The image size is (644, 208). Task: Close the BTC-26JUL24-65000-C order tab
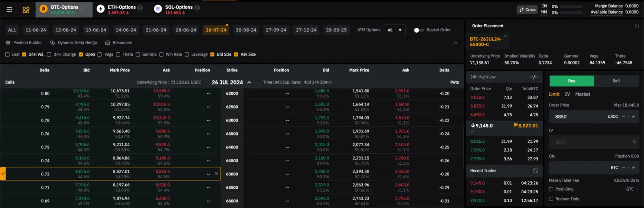point(505,36)
